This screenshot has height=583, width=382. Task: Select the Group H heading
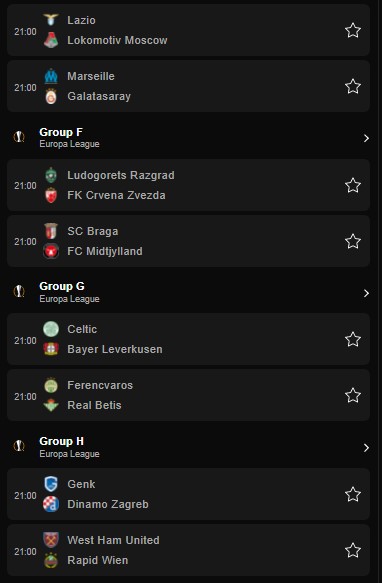pos(61,441)
